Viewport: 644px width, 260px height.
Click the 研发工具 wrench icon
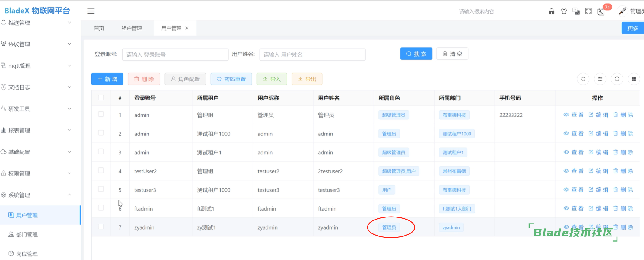point(4,109)
